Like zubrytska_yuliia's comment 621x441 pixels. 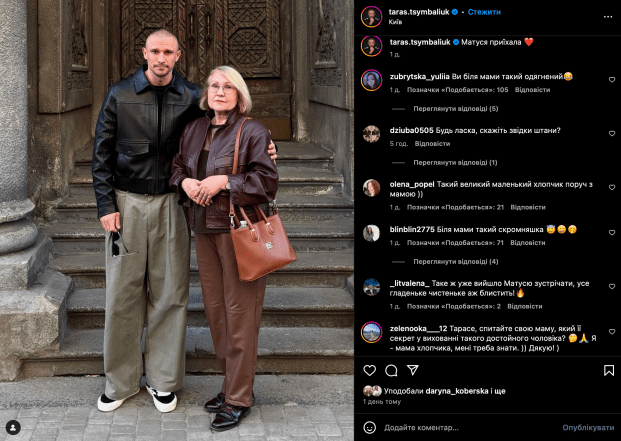pyautogui.click(x=612, y=80)
